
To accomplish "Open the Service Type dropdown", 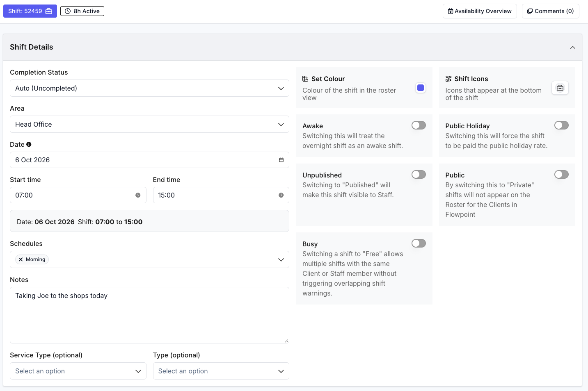I will (78, 371).
